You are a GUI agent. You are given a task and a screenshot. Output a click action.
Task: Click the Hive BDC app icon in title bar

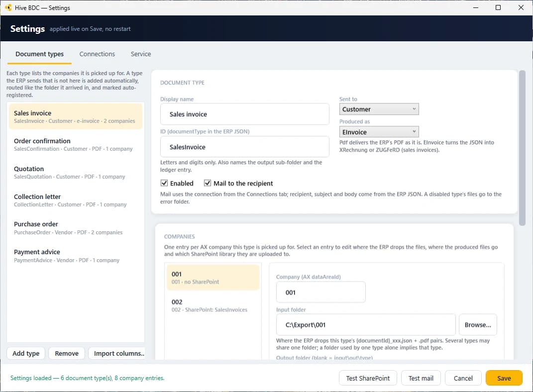(8, 7)
